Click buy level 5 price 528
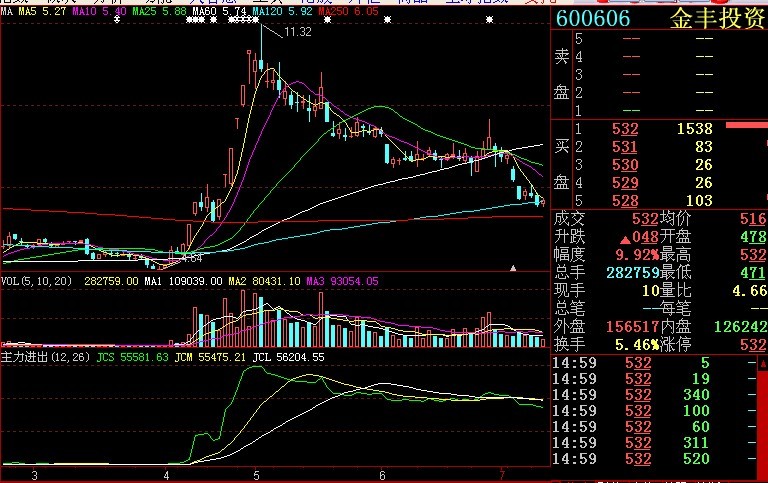The height and width of the screenshot is (483, 768). pyautogui.click(x=625, y=201)
